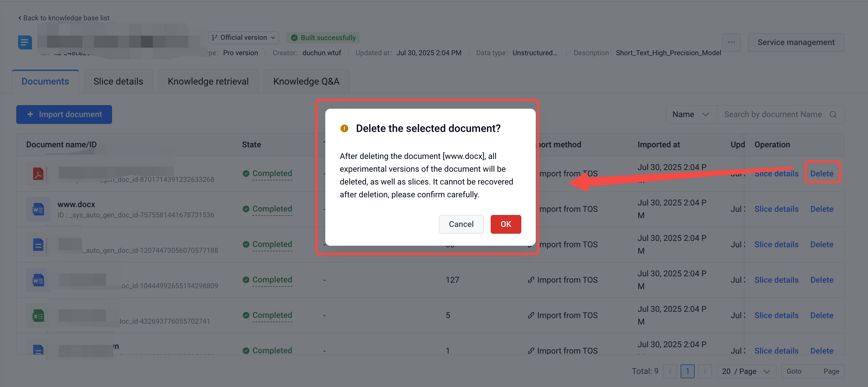
Task: Click the search magnifier icon
Action: 833,114
